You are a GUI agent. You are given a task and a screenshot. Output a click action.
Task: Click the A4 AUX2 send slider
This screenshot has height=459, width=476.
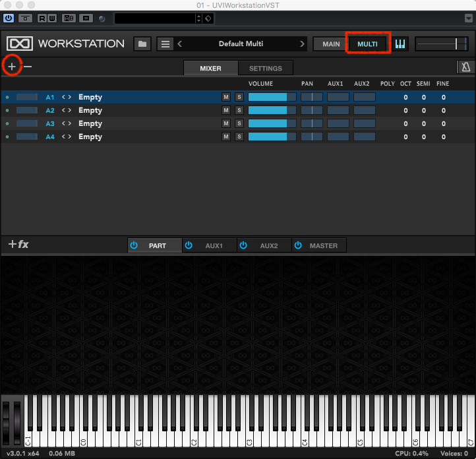coord(365,137)
